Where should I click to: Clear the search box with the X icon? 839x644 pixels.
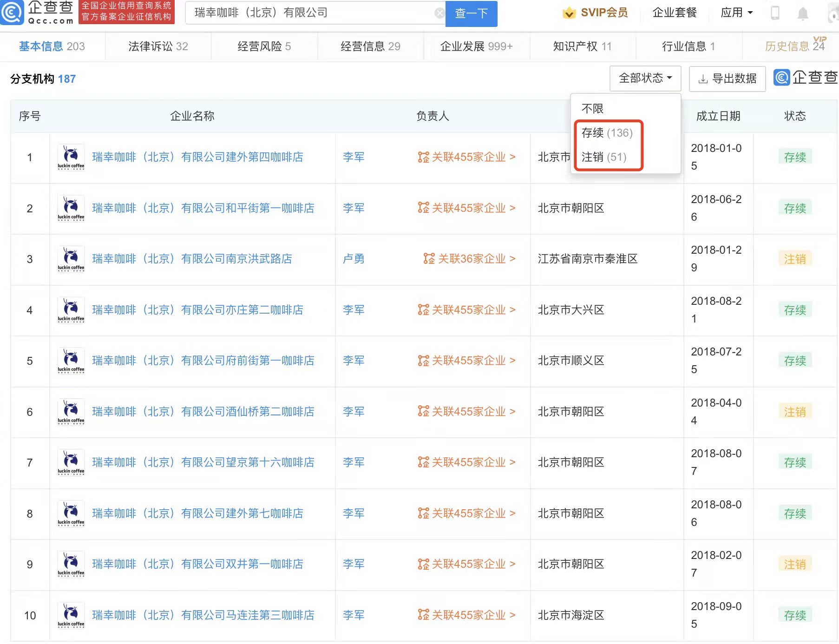tap(439, 13)
